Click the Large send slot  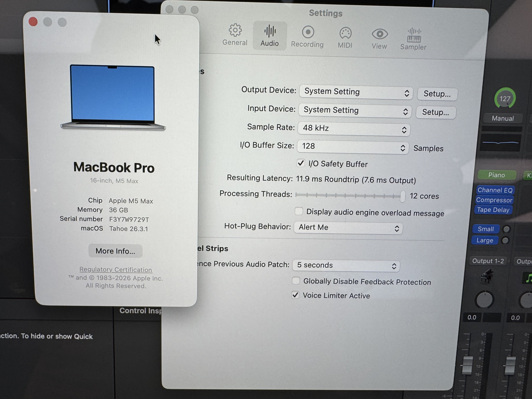tap(485, 240)
